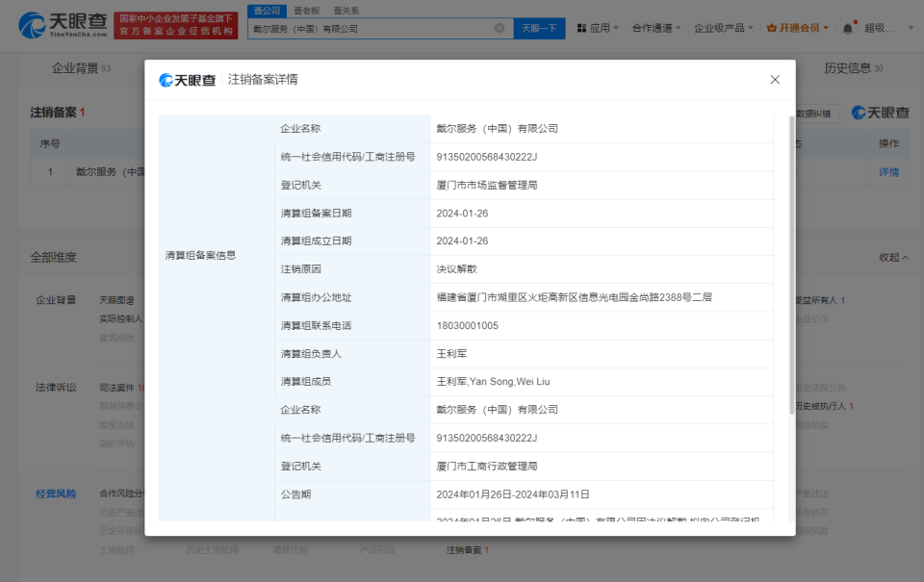Image resolution: width=924 pixels, height=582 pixels.
Task: Click the 天眼一下 search button
Action: coord(538,27)
